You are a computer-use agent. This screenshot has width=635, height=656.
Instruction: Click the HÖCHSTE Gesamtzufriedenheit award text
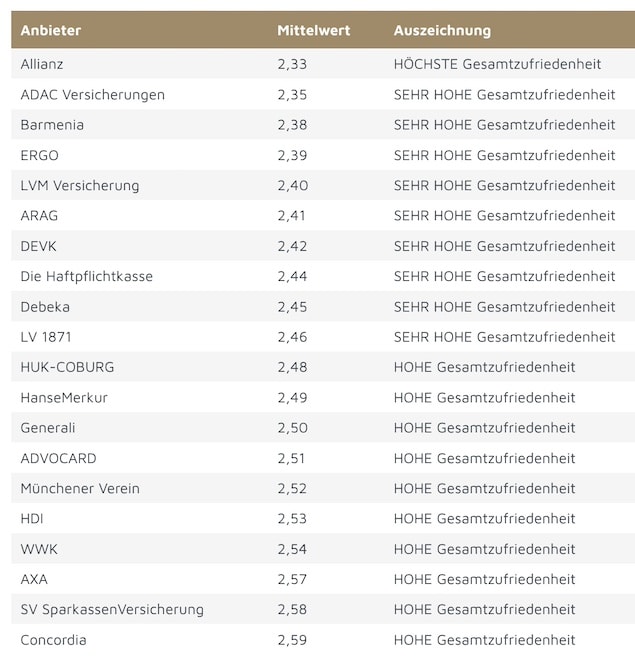[497, 64]
